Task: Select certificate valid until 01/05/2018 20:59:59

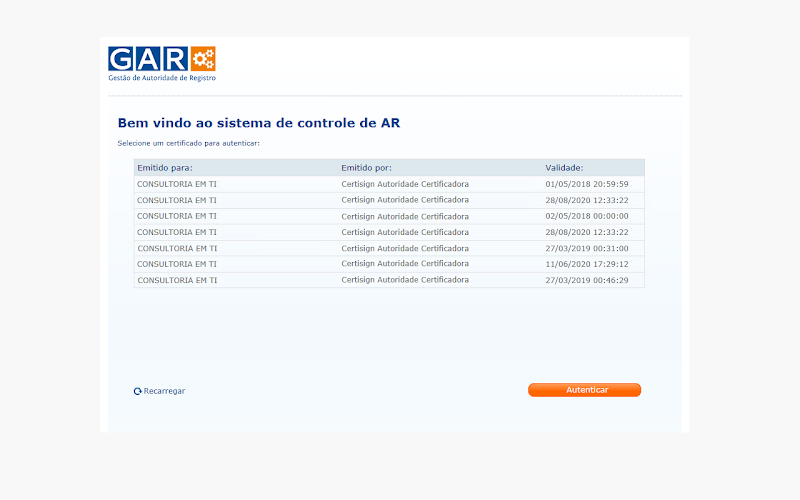Action: [389, 184]
